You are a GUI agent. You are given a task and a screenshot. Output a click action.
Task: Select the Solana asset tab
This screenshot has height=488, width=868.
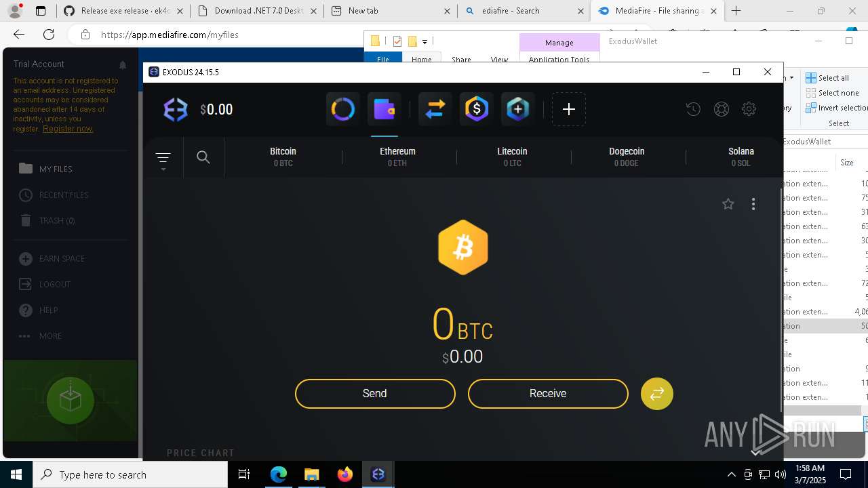[x=741, y=157]
